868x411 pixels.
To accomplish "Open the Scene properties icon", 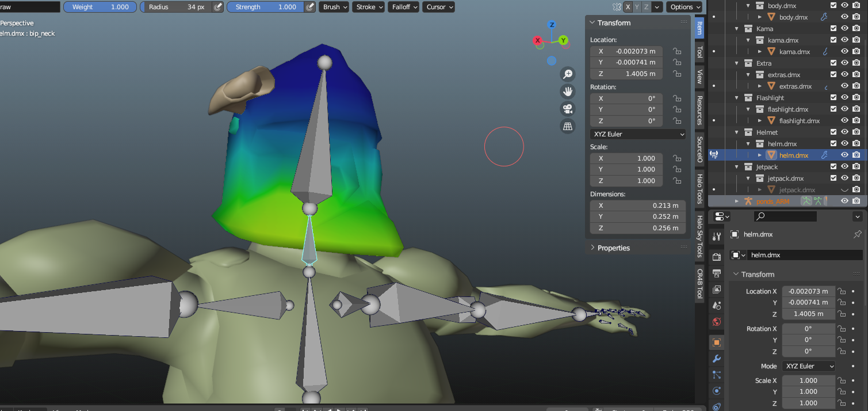I will [x=717, y=305].
